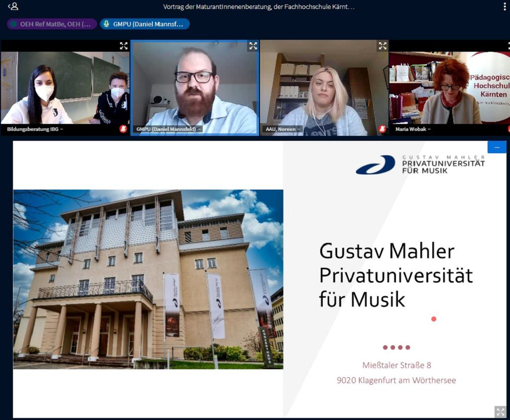Click muted microphone icon on Bildungsberatung IBG tile
The height and width of the screenshot is (420, 510).
click(124, 129)
